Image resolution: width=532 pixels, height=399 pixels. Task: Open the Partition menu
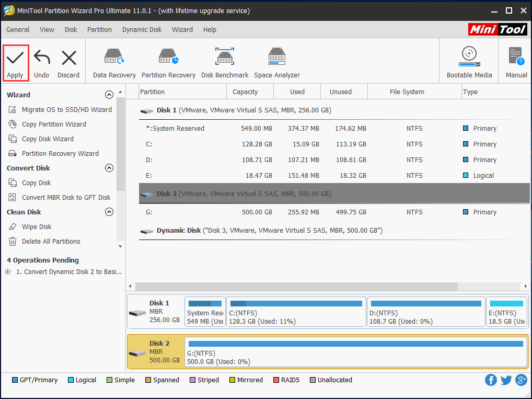[99, 30]
